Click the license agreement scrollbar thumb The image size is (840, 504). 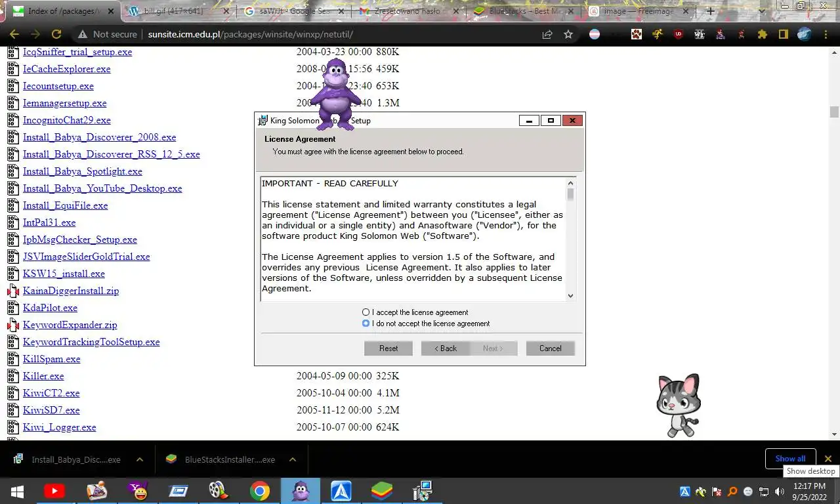pos(570,195)
